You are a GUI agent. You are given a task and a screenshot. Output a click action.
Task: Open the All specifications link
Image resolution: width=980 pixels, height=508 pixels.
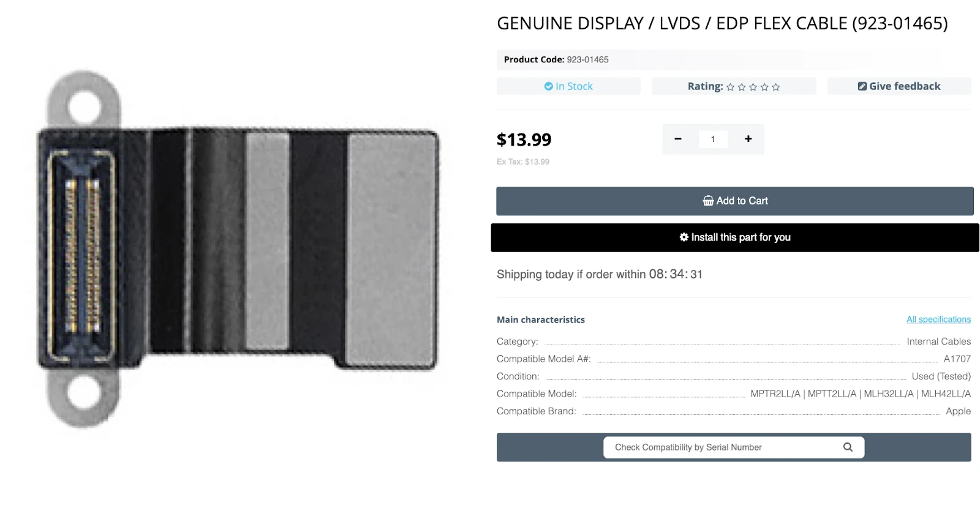(938, 319)
